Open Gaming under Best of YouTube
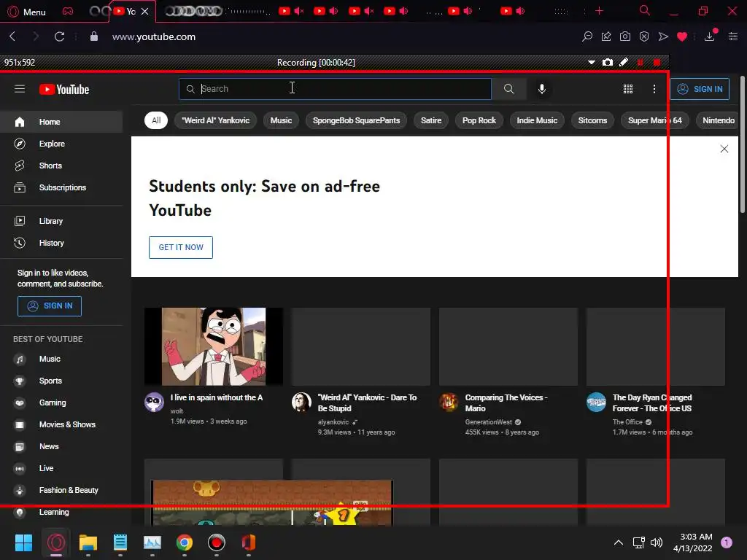747x560 pixels. tap(61, 402)
